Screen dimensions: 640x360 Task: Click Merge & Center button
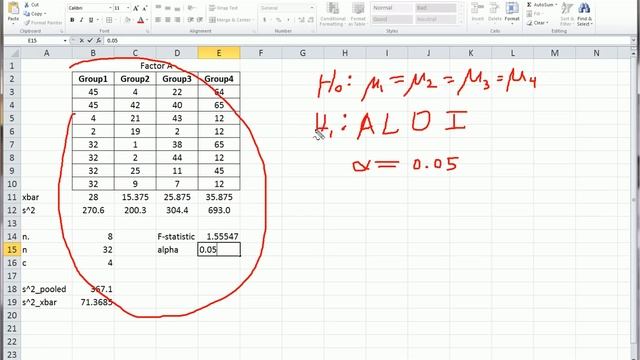point(231,20)
